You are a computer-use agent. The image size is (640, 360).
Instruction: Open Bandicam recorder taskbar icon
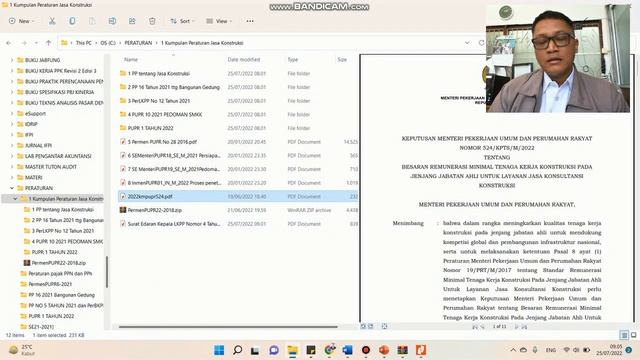[x=366, y=350]
